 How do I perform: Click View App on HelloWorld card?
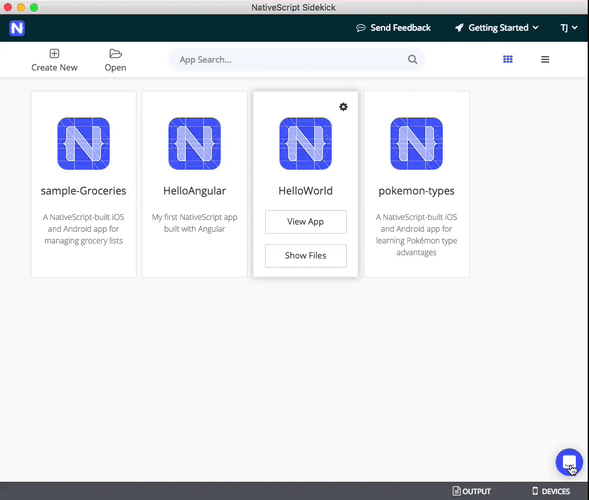tap(306, 222)
